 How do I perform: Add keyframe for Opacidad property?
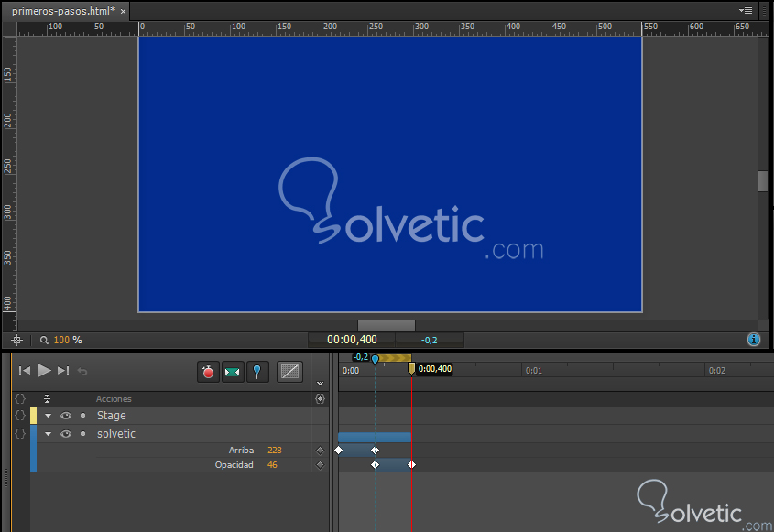pos(320,465)
